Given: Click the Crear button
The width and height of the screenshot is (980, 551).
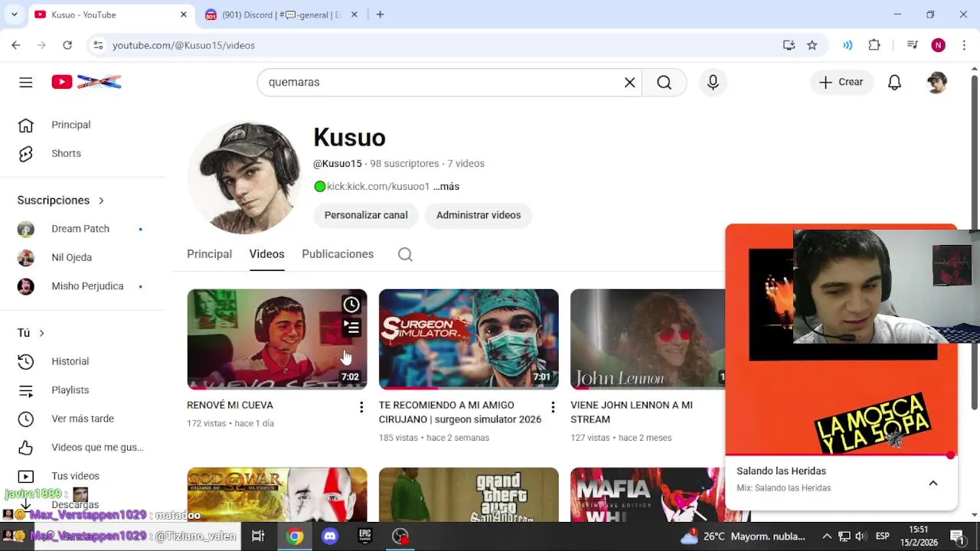Looking at the screenshot, I should pos(841,82).
